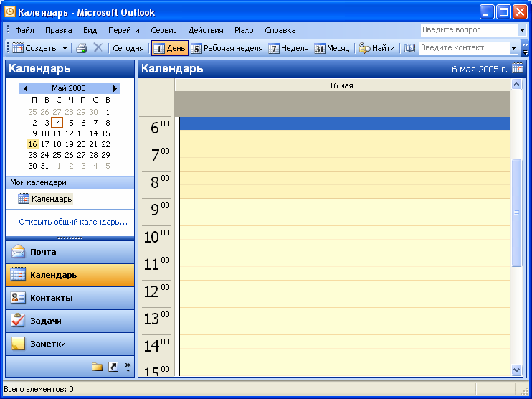This screenshot has height=399, width=532.
Task: Go to today with Сегодня button
Action: [x=128, y=48]
